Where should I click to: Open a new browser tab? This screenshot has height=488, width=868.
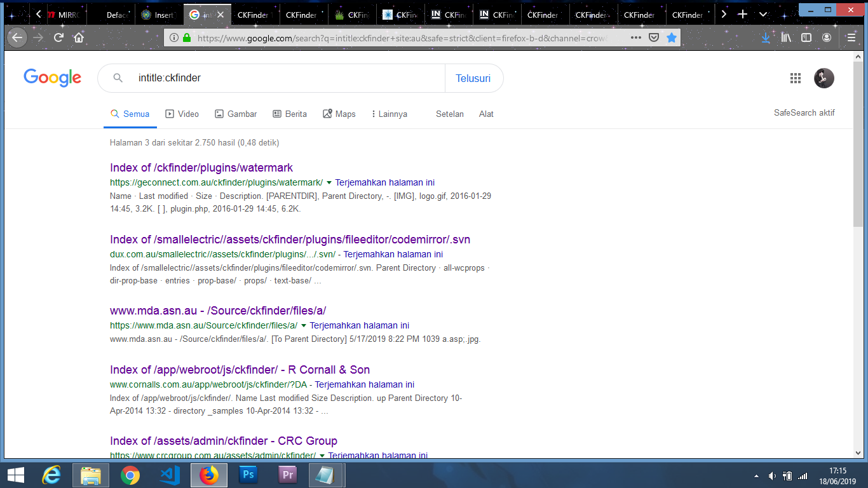(x=742, y=14)
